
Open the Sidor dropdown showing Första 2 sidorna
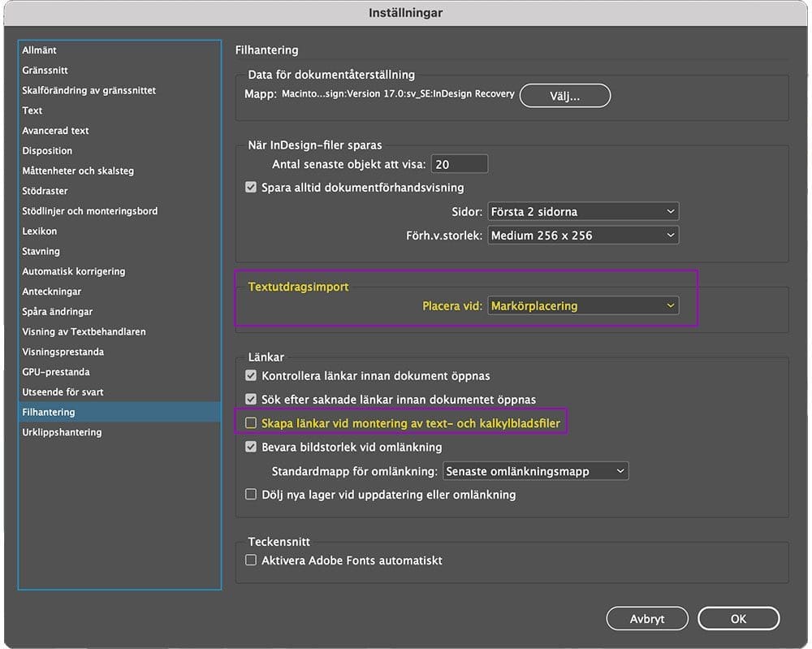[x=583, y=211]
